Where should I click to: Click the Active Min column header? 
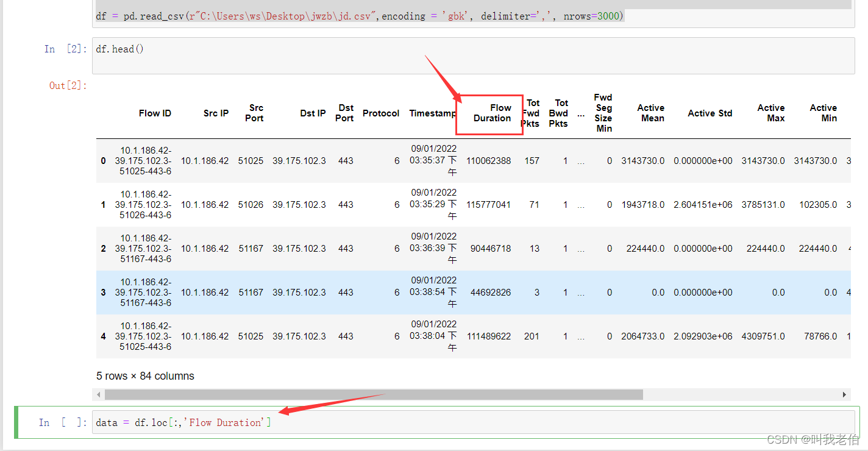point(824,113)
